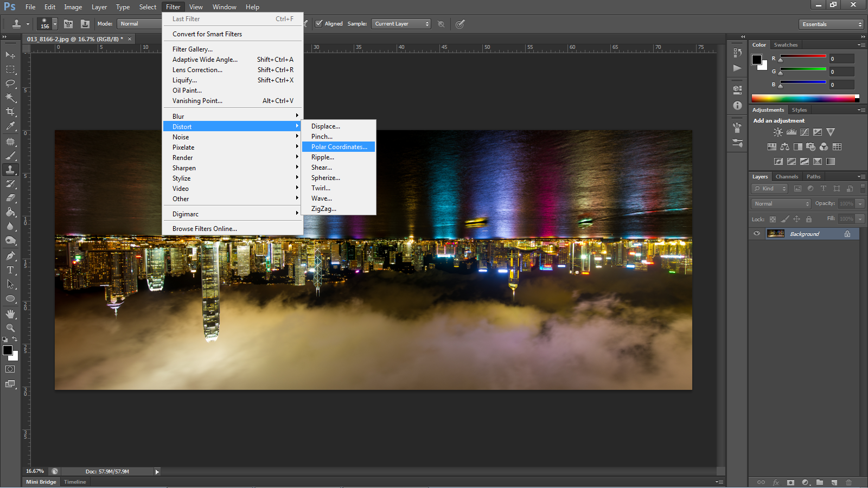Image resolution: width=868 pixels, height=488 pixels.
Task: Open the Info panel icon
Action: click(737, 105)
